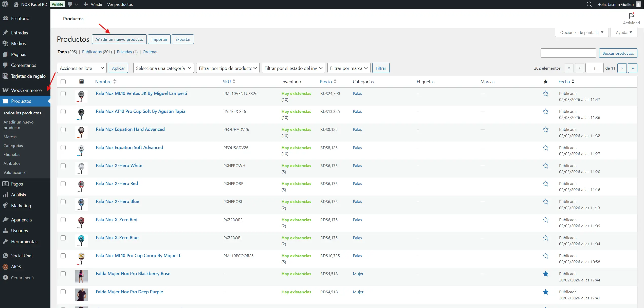
Task: Click Filtrar button
Action: (x=381, y=68)
